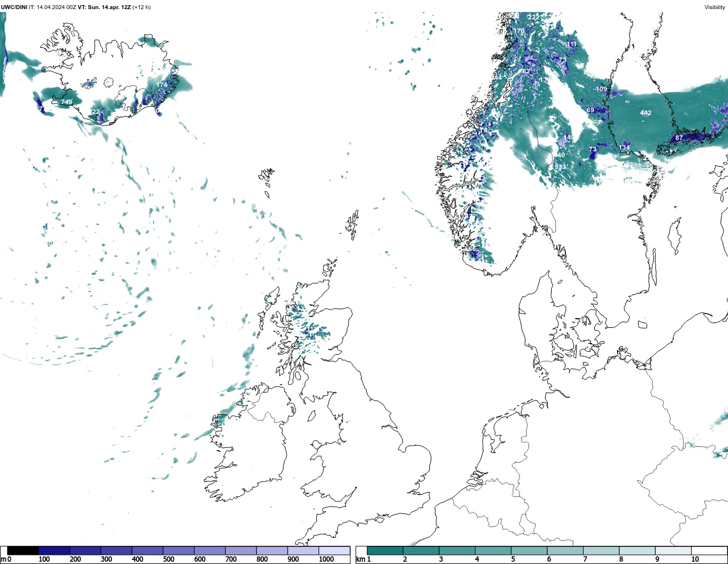Click the '500' label on meter legend

(169, 559)
